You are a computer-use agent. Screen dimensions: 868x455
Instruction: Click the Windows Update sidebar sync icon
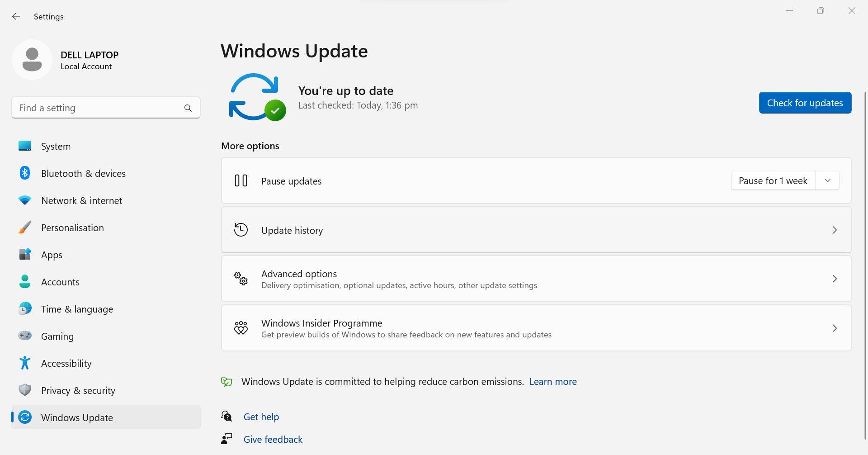(x=25, y=417)
